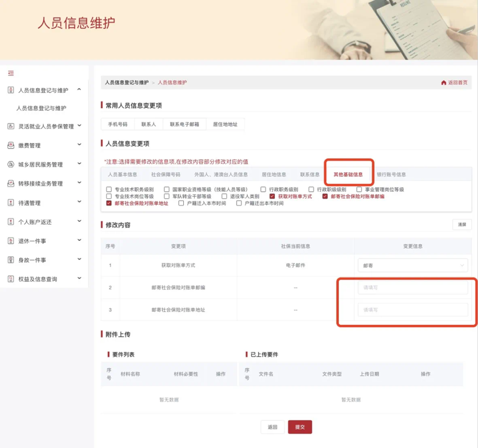Click the 灵活就业人员参保管理 sidebar icon
The width and height of the screenshot is (478, 448).
click(11, 126)
